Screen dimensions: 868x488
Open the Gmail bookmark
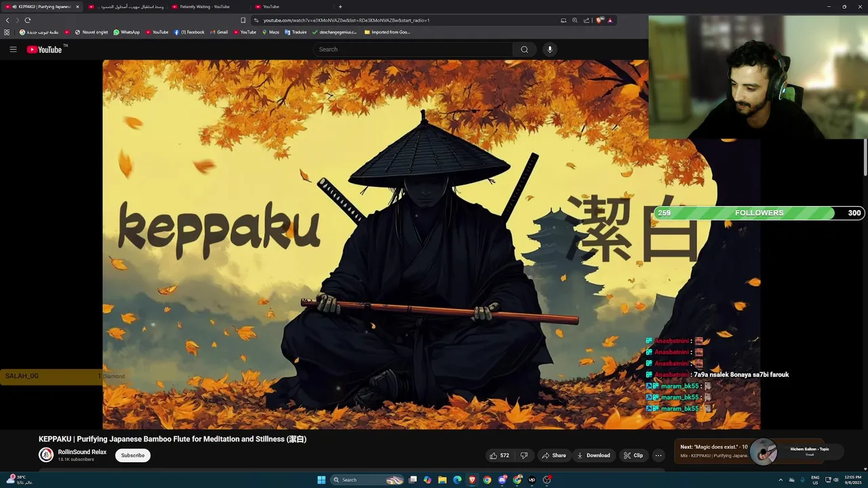pos(219,32)
